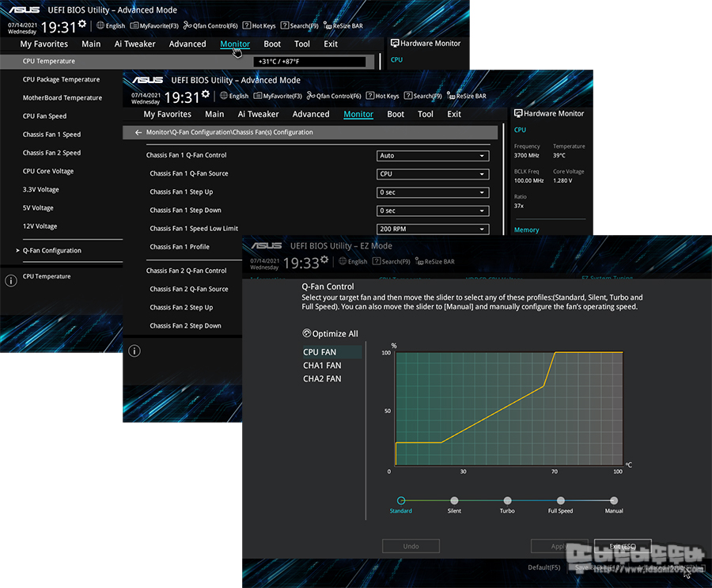Select Chassis Fan 2 Step Down row
712x588 pixels.
tap(185, 326)
